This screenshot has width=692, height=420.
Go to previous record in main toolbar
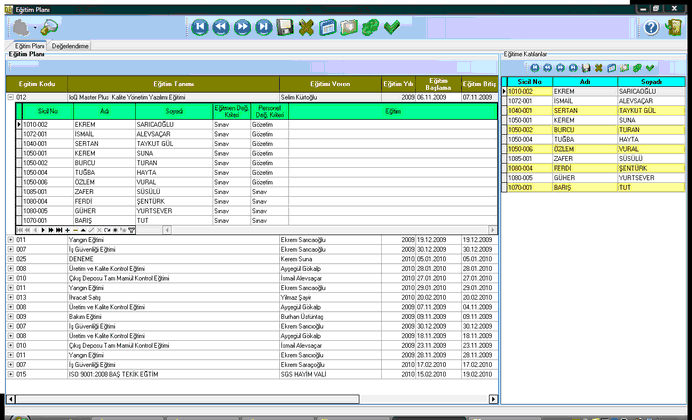pyautogui.click(x=221, y=27)
